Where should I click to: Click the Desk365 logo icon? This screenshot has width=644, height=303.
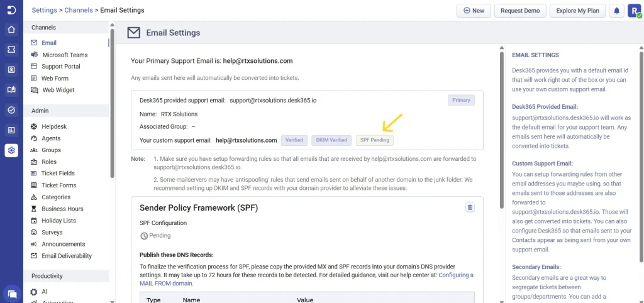(x=11, y=10)
